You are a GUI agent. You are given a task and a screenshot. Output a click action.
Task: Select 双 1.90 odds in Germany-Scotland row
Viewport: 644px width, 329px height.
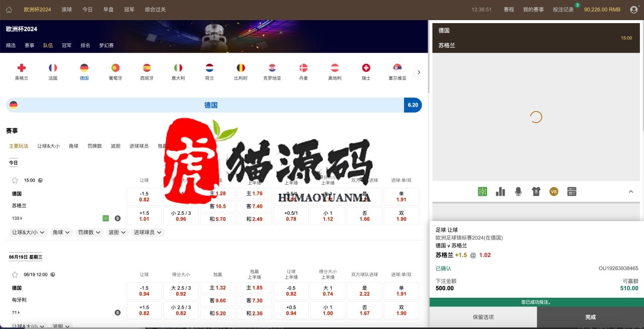tap(401, 216)
